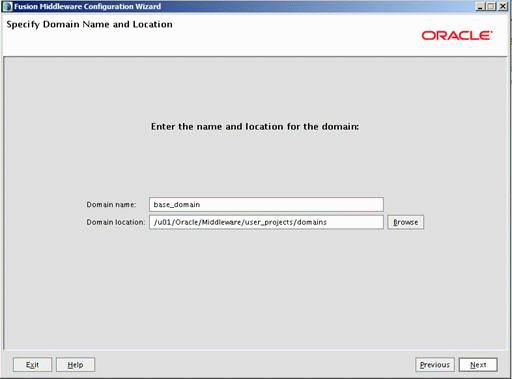Click the Domain name input field

coord(266,204)
